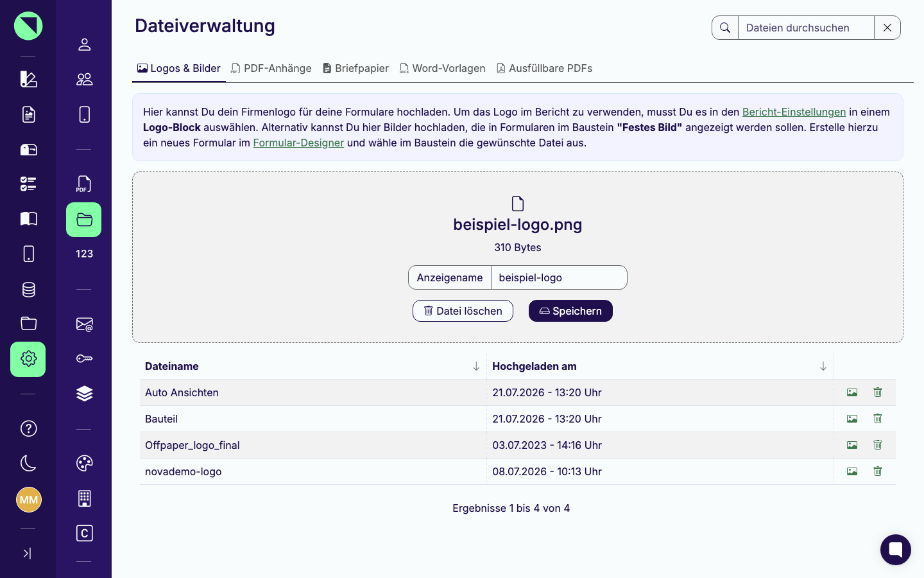Viewport: 924px width, 578px height.
Task: Open the help question mark icon
Action: (28, 428)
